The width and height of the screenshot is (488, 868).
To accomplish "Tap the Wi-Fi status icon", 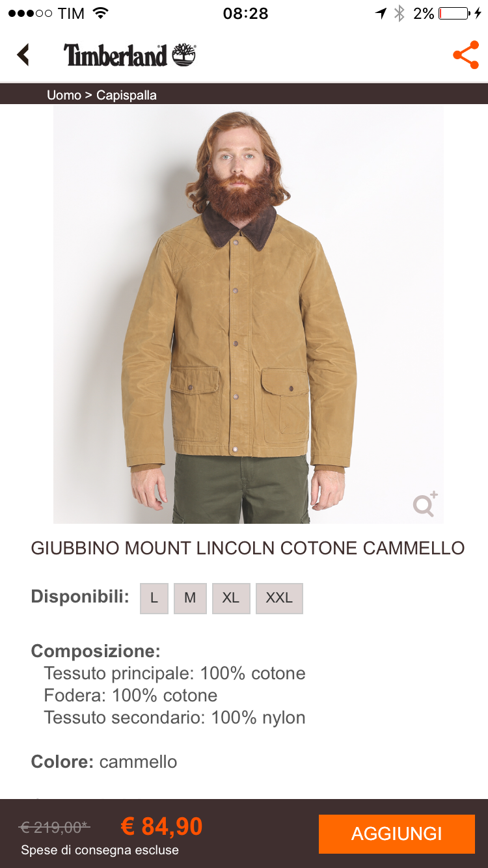I will click(100, 13).
